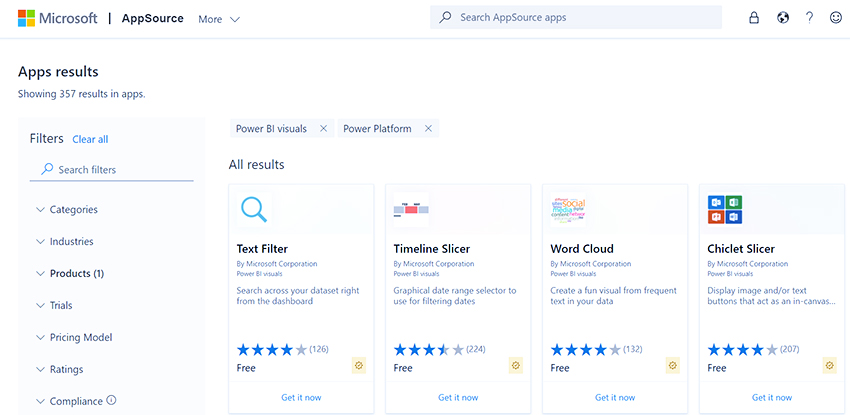Open the Word Cloud title
Viewport: 850px width, 415px height.
[582, 249]
